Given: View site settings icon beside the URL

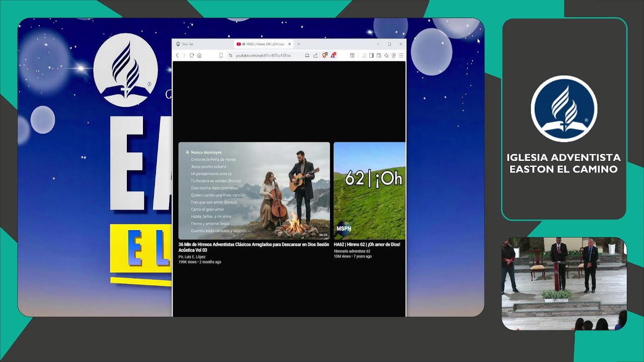Looking at the screenshot, I should [x=230, y=55].
